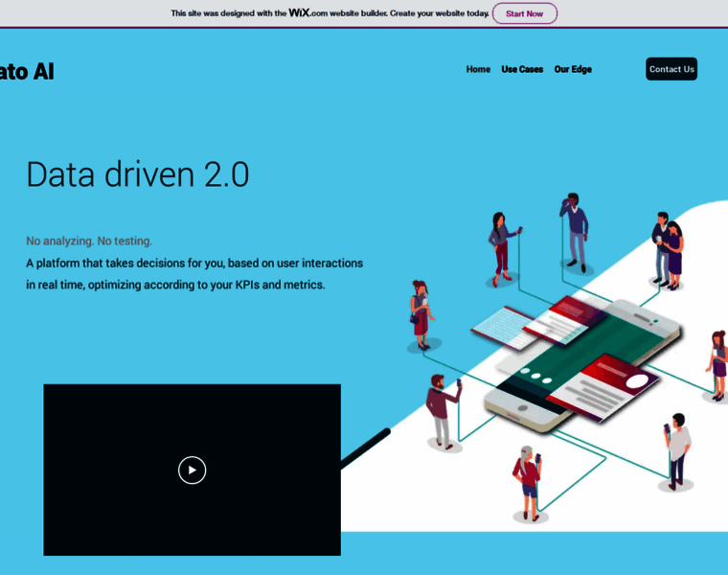Click the woman in red pants illustration
Viewport: 728px width, 575px height.
501,246
